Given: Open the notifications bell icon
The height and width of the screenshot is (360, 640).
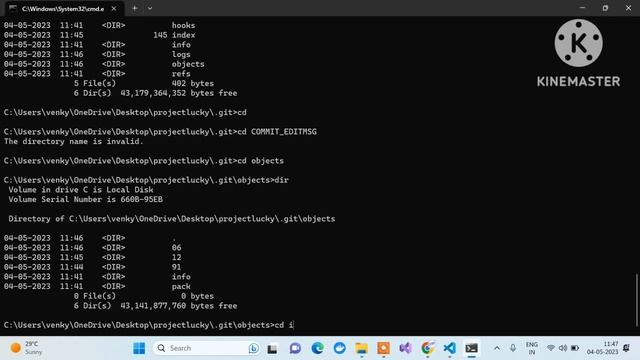Looking at the screenshot, I should click(626, 348).
